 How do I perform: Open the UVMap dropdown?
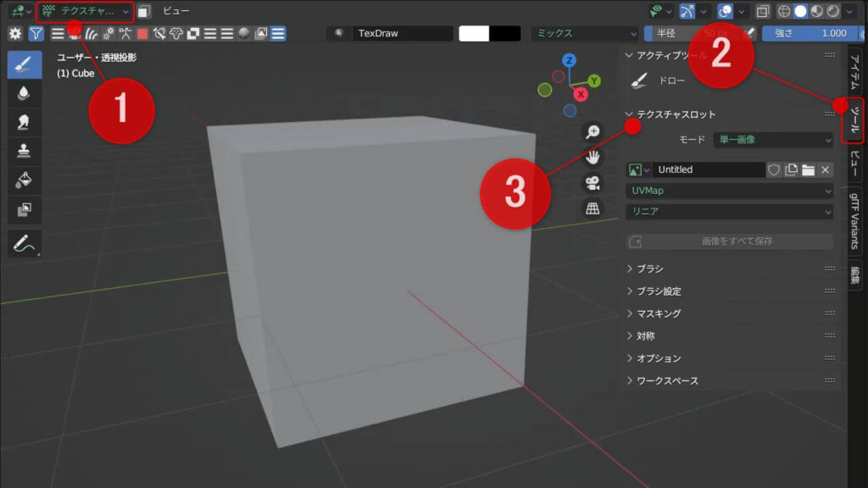pos(730,191)
